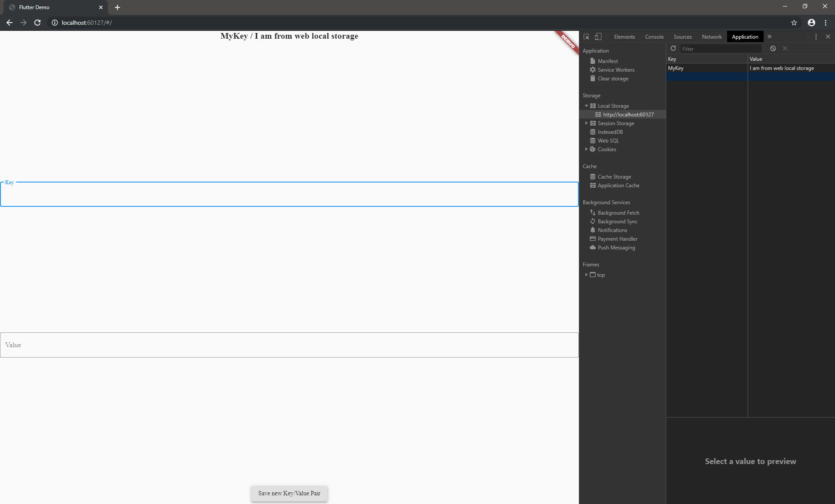Click Save new Key/Value Pair button

(289, 494)
